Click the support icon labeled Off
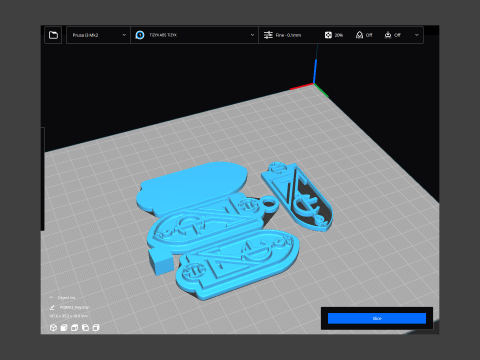Viewport: 480px width, 360px height. [x=359, y=35]
